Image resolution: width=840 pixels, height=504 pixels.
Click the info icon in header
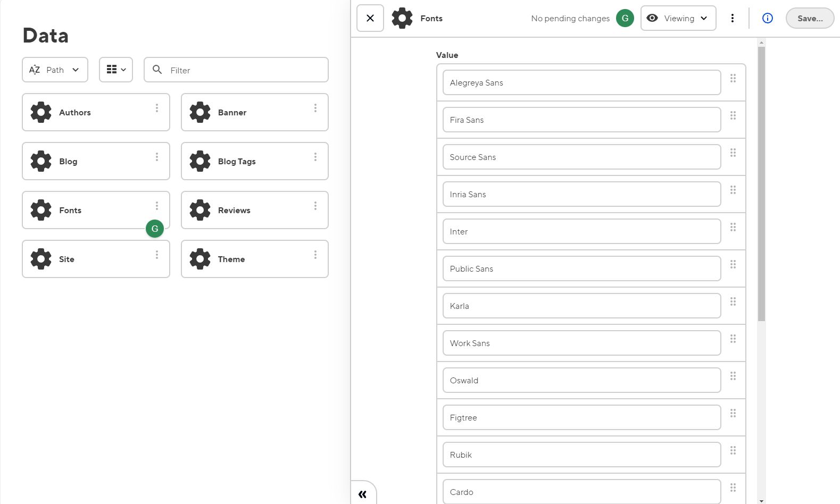(x=767, y=18)
